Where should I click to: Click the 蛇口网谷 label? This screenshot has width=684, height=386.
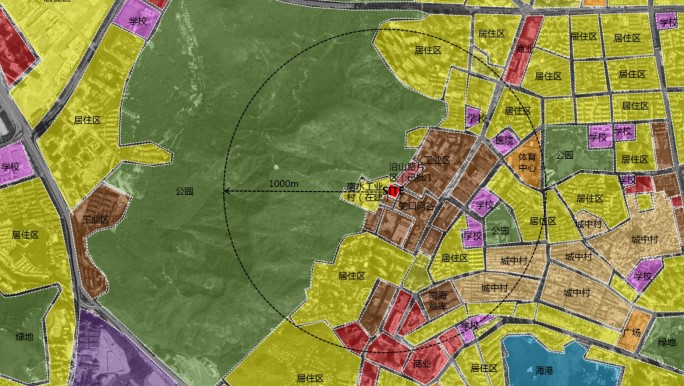pos(417,206)
